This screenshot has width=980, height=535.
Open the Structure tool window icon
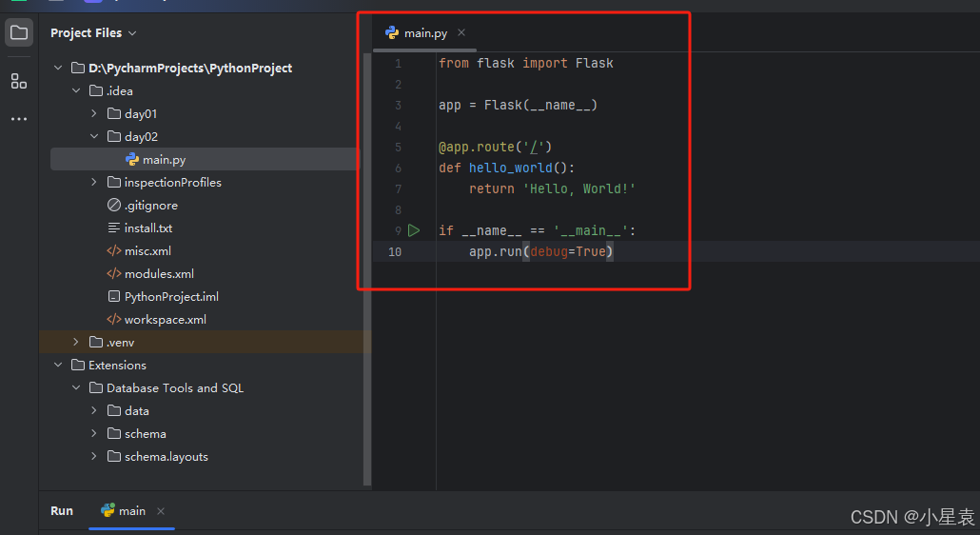19,81
